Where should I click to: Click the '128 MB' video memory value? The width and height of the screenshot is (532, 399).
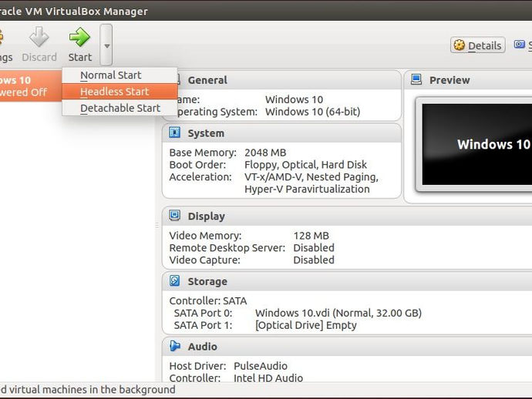[311, 236]
